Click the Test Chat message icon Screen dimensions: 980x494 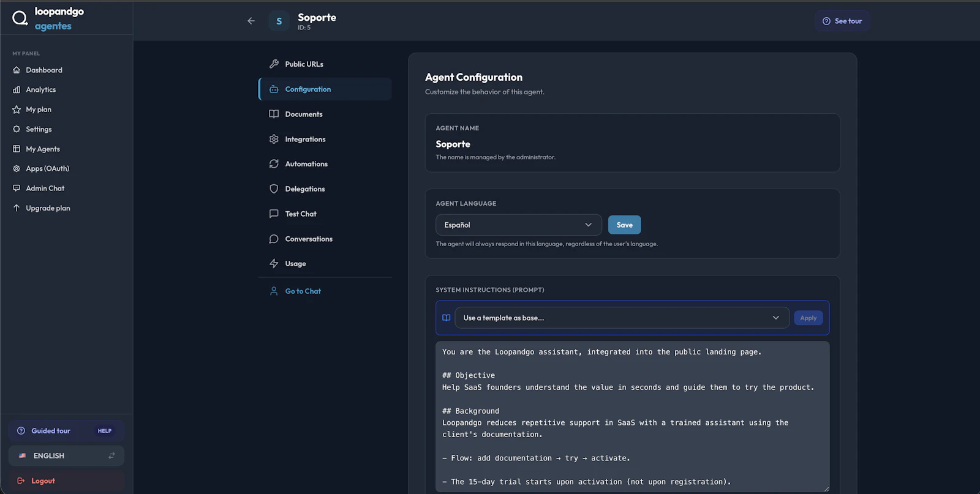[x=274, y=214]
